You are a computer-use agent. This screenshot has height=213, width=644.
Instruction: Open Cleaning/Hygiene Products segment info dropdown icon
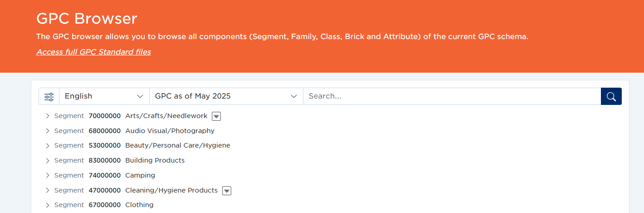(x=227, y=191)
